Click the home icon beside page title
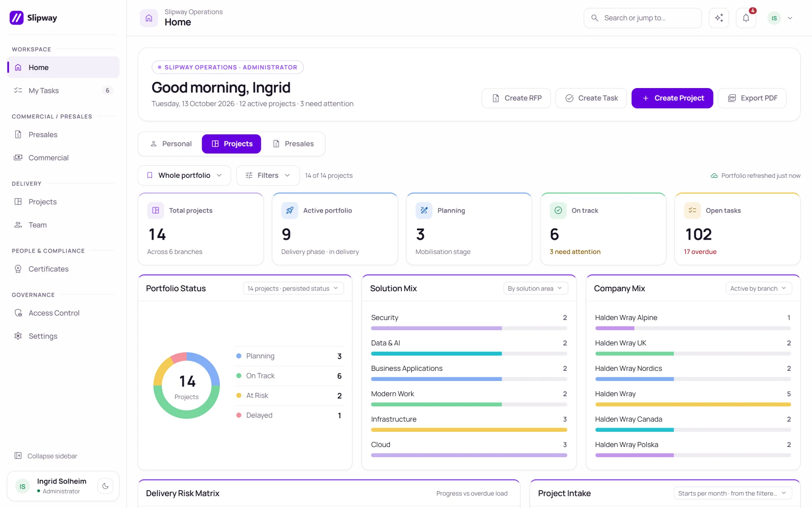 click(149, 18)
